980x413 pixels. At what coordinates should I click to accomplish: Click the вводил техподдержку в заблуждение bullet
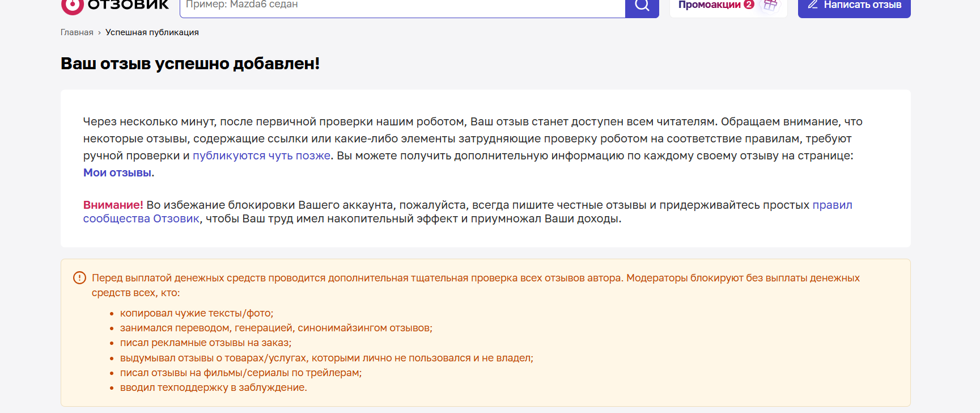[214, 387]
